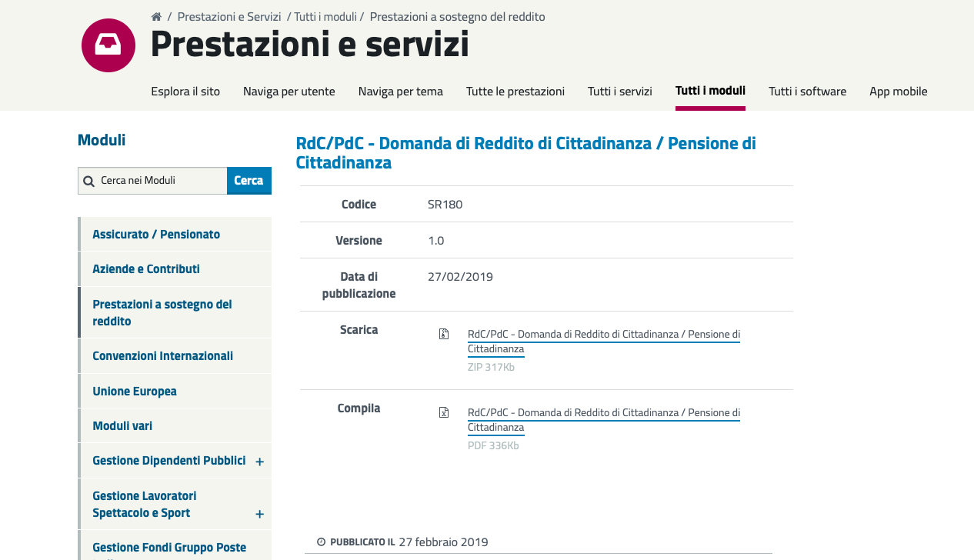Click the PDF file icon next to Compila
The height and width of the screenshot is (560, 974).
click(444, 412)
